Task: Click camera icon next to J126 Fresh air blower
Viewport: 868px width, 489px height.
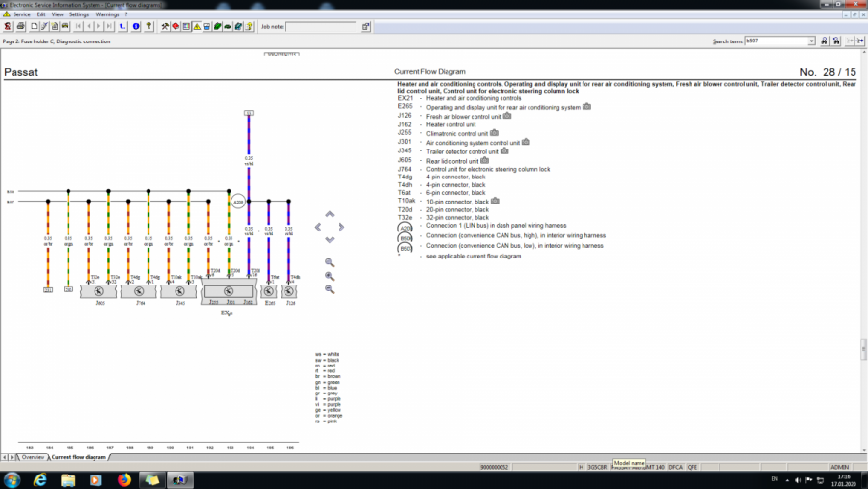Action: (507, 116)
